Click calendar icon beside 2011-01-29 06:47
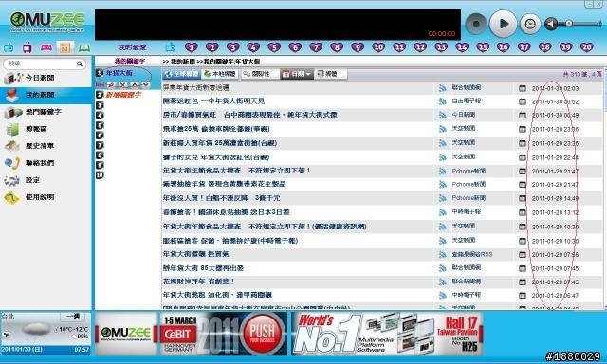This screenshot has width=607, height=364. click(523, 295)
